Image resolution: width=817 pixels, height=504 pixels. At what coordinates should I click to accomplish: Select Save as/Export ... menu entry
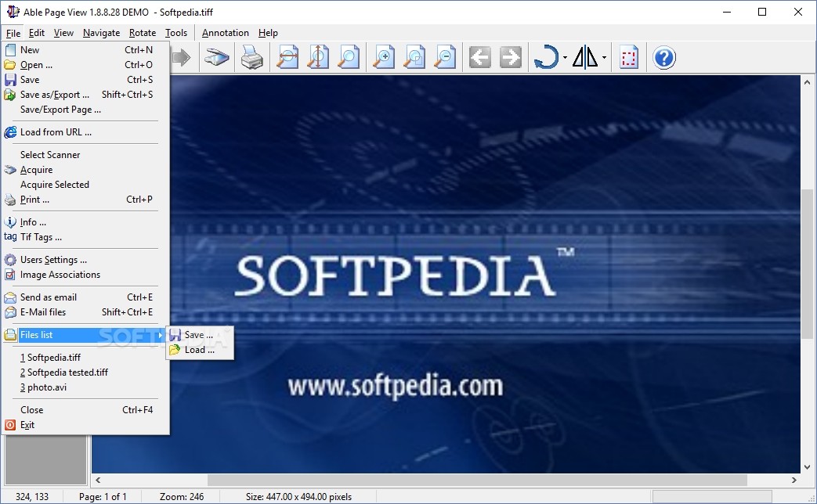(85, 95)
